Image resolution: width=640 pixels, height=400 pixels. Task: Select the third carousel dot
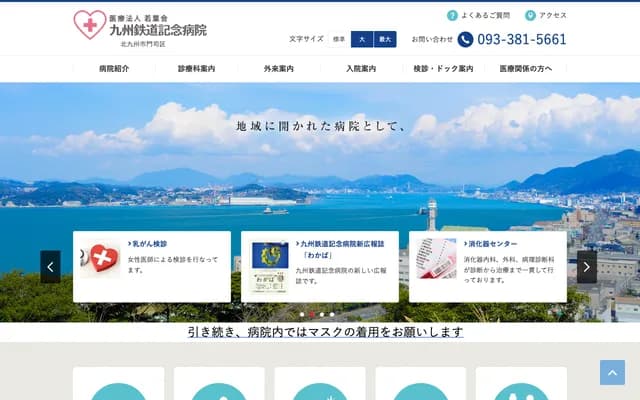(x=322, y=314)
